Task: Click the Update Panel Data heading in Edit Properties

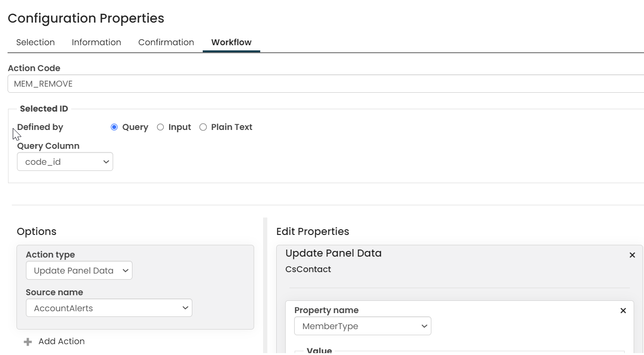Action: point(333,253)
